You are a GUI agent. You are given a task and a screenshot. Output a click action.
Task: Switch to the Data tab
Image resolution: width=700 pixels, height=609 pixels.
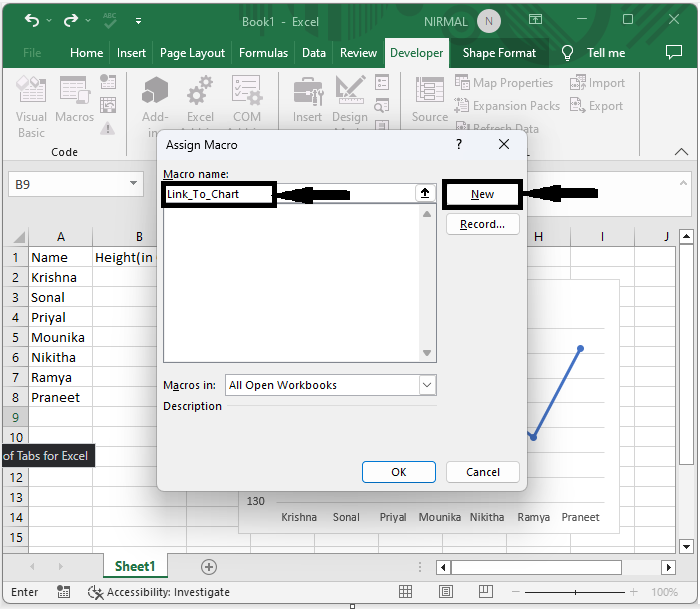pyautogui.click(x=314, y=53)
